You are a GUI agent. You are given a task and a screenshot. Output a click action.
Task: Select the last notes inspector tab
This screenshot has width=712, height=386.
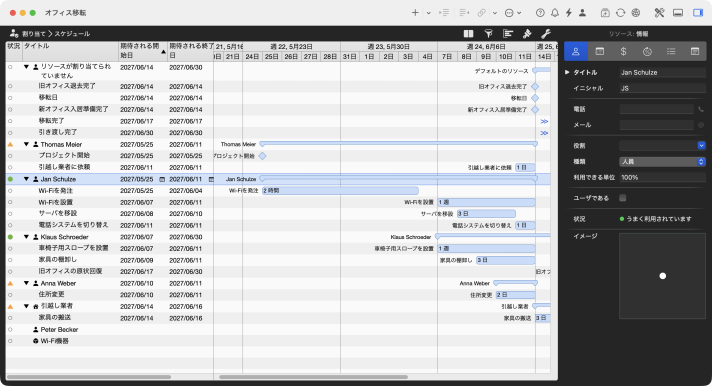click(695, 51)
